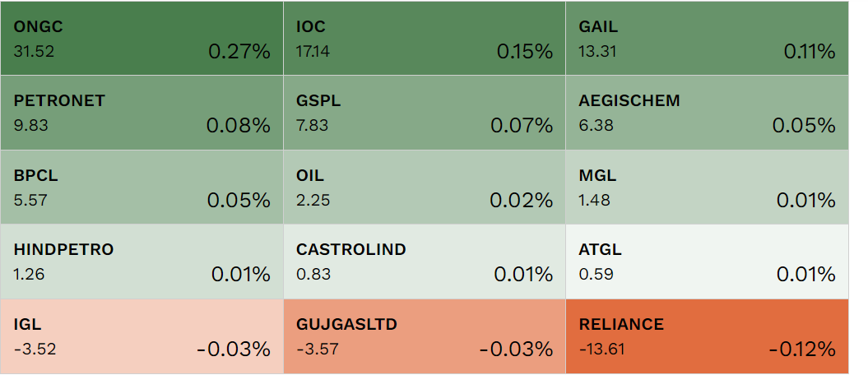
Task: Click the 13.31 value under GAIL
Action: [x=596, y=51]
